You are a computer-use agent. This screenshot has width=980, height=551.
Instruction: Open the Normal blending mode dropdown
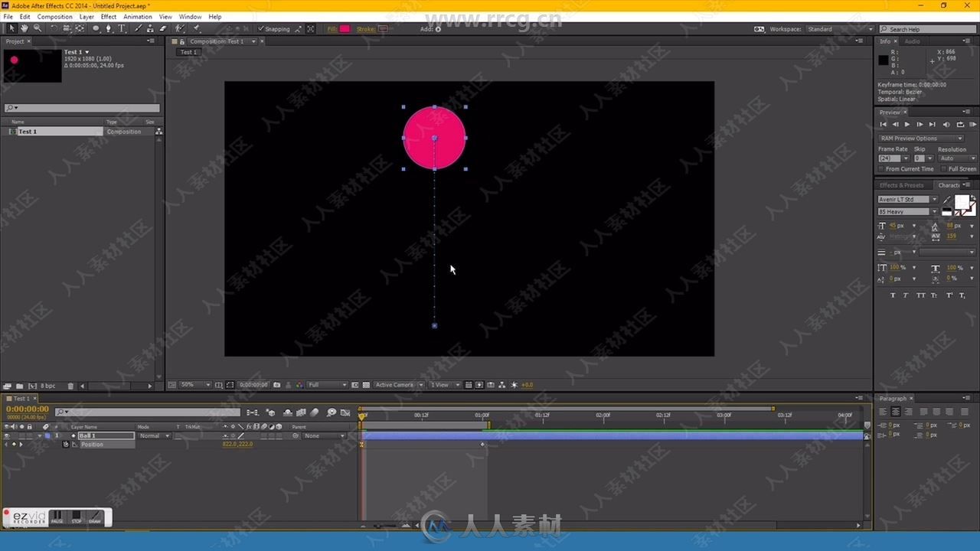tap(155, 435)
